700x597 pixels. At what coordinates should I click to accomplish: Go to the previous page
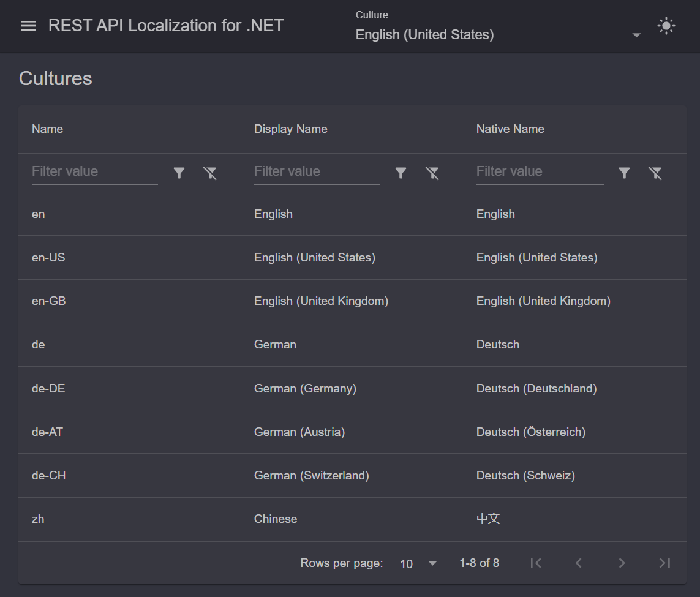(x=579, y=563)
